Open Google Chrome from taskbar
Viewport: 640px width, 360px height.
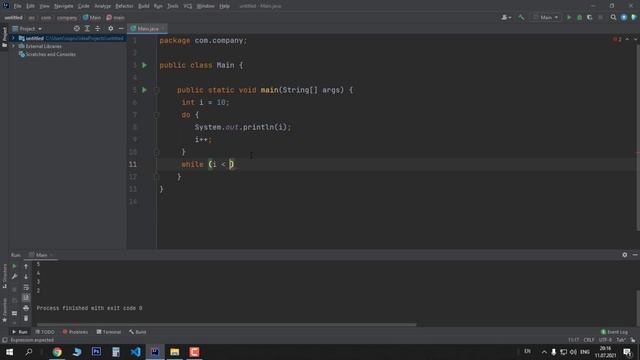point(57,352)
